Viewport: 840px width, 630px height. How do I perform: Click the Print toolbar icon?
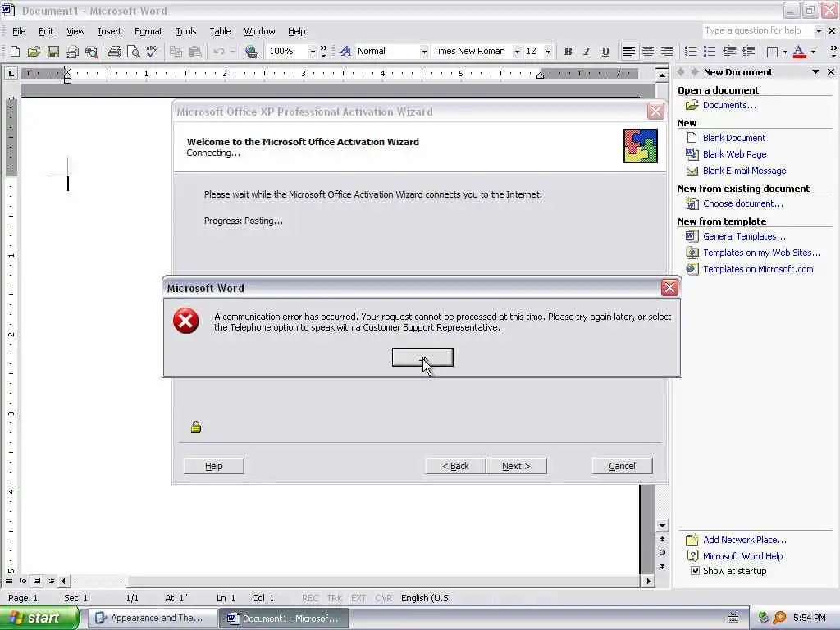pos(114,52)
